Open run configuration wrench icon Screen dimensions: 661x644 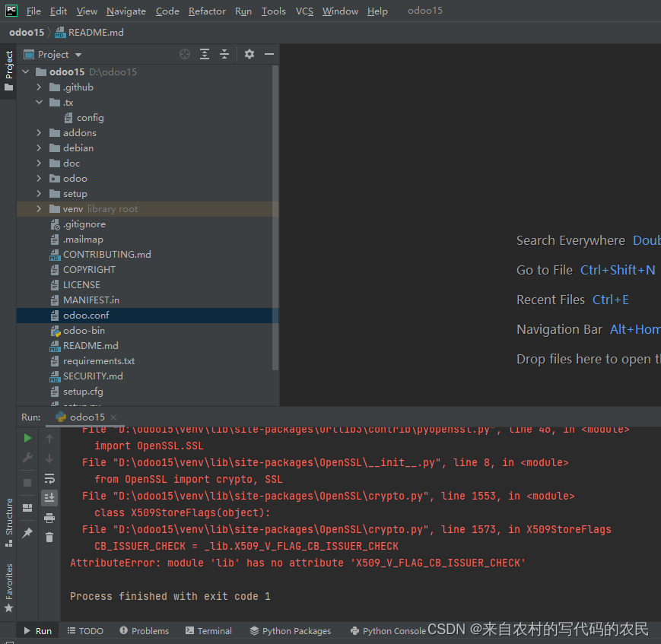pyautogui.click(x=27, y=458)
